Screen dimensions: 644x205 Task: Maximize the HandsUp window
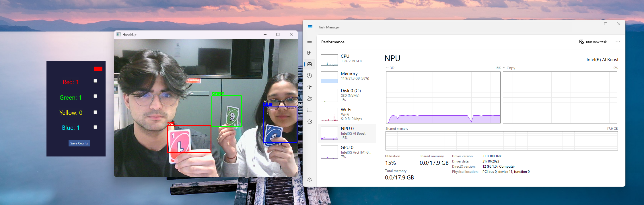click(x=278, y=34)
